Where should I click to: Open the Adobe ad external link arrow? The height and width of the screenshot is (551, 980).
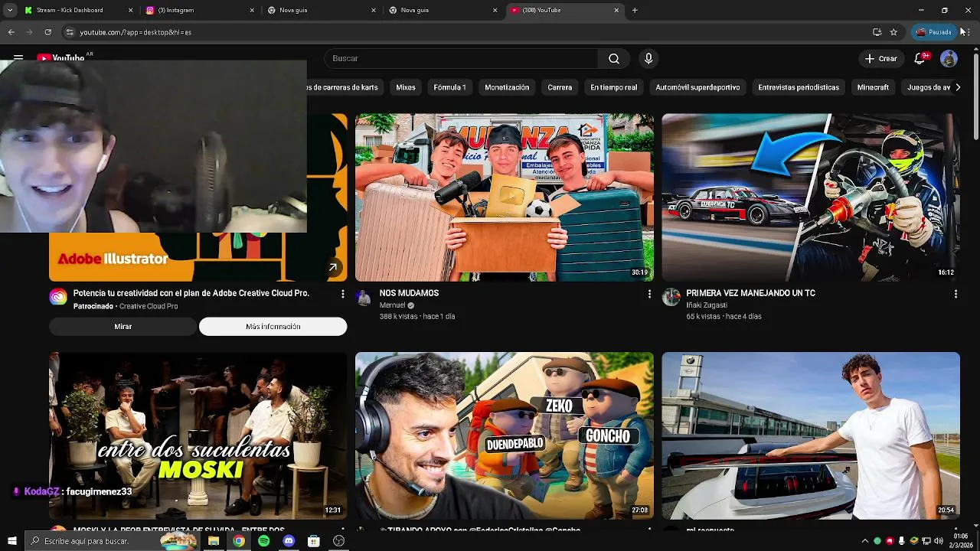(333, 267)
